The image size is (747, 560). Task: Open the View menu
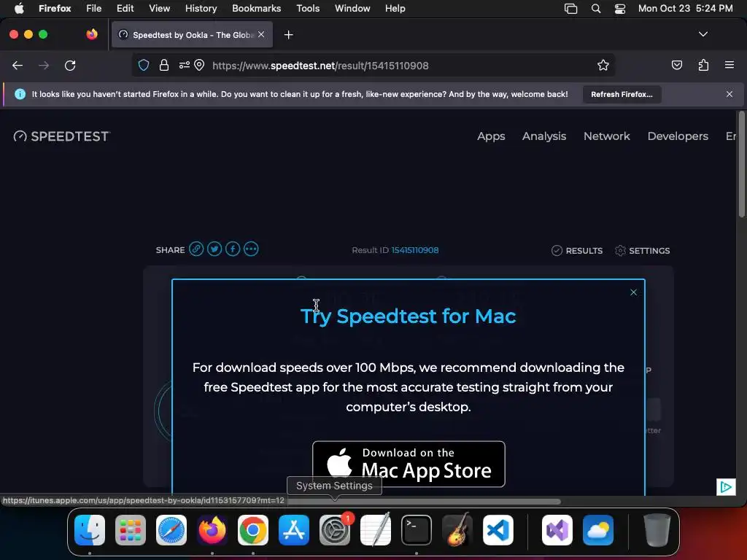[x=159, y=8]
